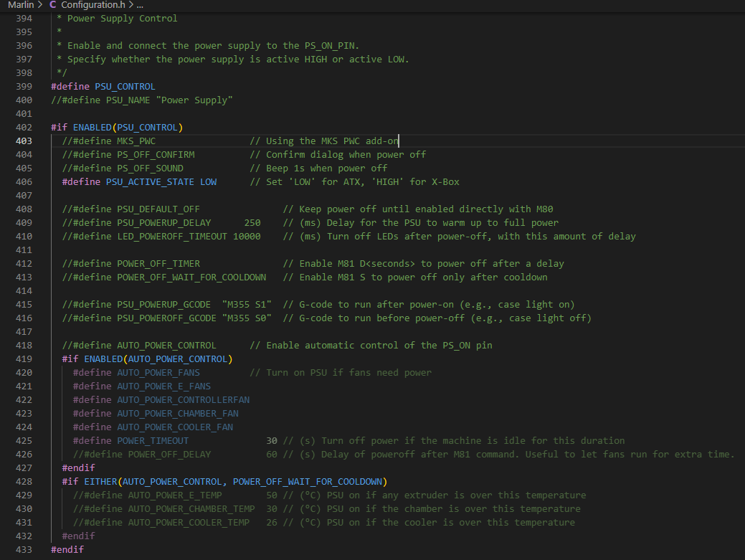Viewport: 745px width, 560px height.
Task: Select line number 433 in the gutter
Action: tap(24, 550)
